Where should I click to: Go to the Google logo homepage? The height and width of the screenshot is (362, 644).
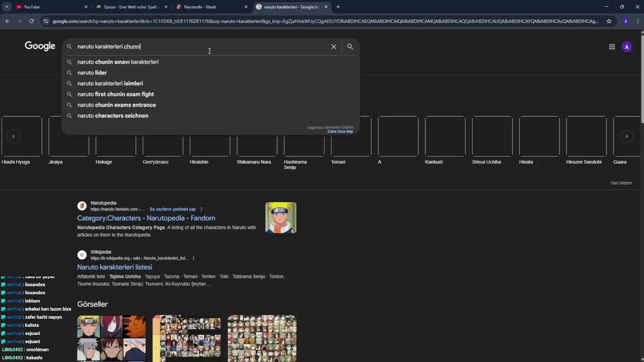pyautogui.click(x=40, y=46)
